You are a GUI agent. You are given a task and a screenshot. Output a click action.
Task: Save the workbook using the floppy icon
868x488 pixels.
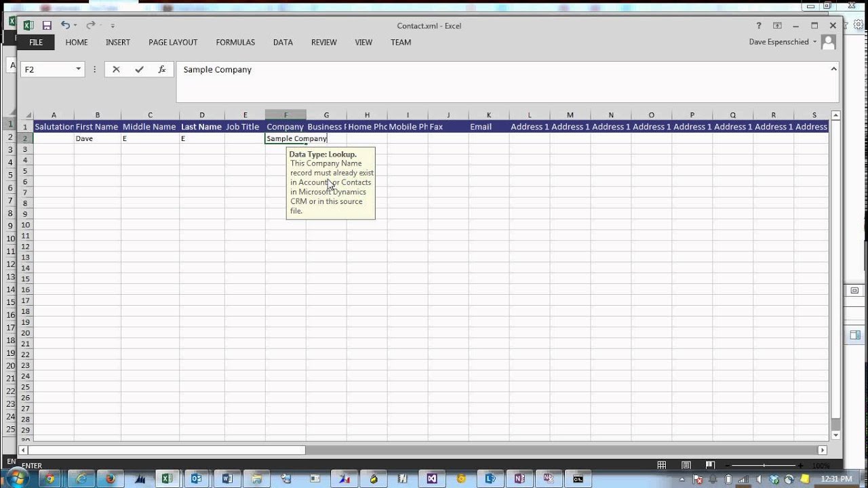tap(47, 26)
